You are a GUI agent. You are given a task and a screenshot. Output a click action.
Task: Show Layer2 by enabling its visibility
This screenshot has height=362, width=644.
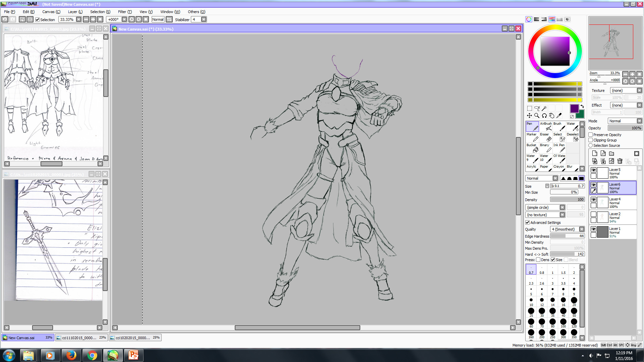(593, 214)
